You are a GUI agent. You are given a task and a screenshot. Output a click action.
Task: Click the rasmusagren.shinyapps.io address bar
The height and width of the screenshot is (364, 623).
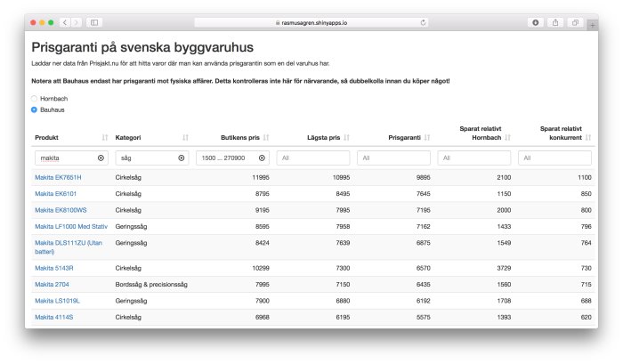click(x=311, y=22)
